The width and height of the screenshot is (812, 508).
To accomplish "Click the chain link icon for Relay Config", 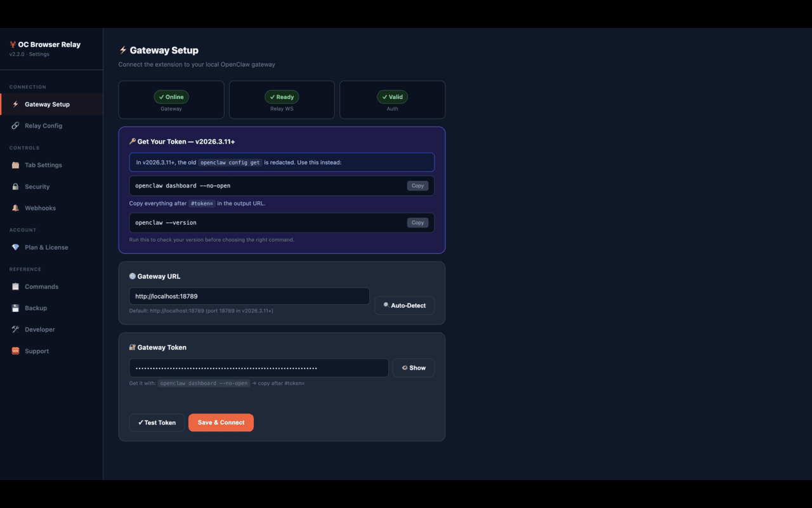I will (x=15, y=126).
